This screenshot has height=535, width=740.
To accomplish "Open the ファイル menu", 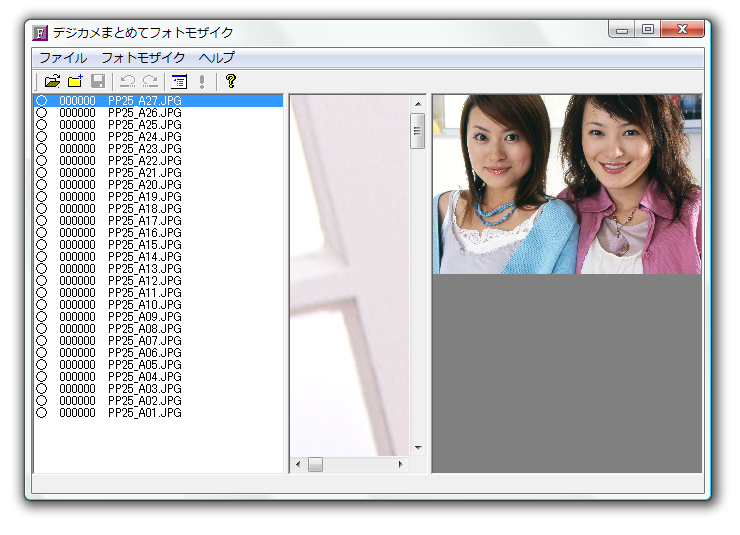I will [x=62, y=58].
